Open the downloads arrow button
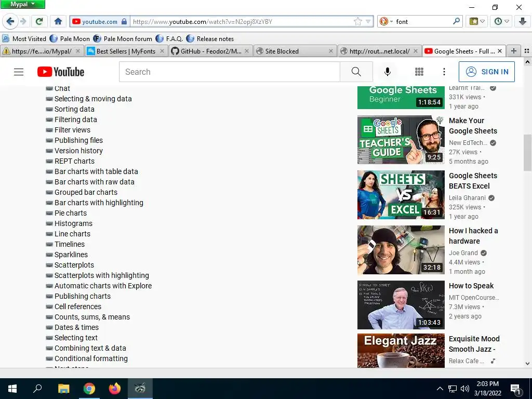 523,21
